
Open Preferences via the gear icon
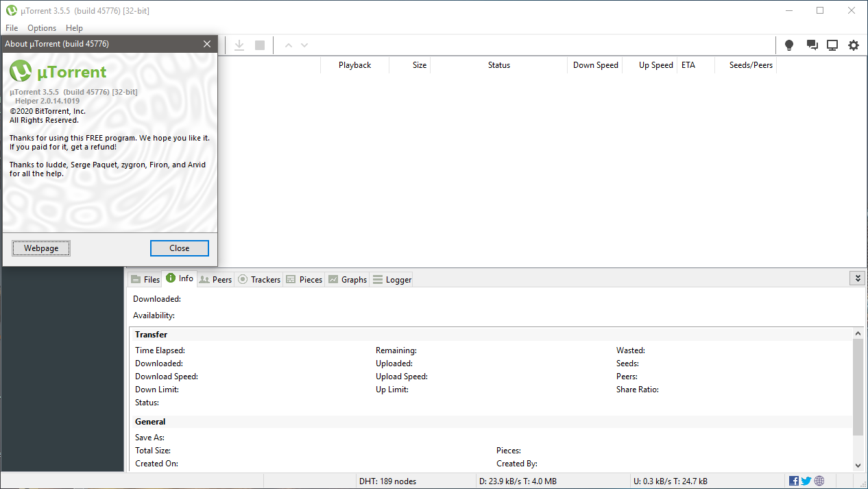(x=854, y=45)
